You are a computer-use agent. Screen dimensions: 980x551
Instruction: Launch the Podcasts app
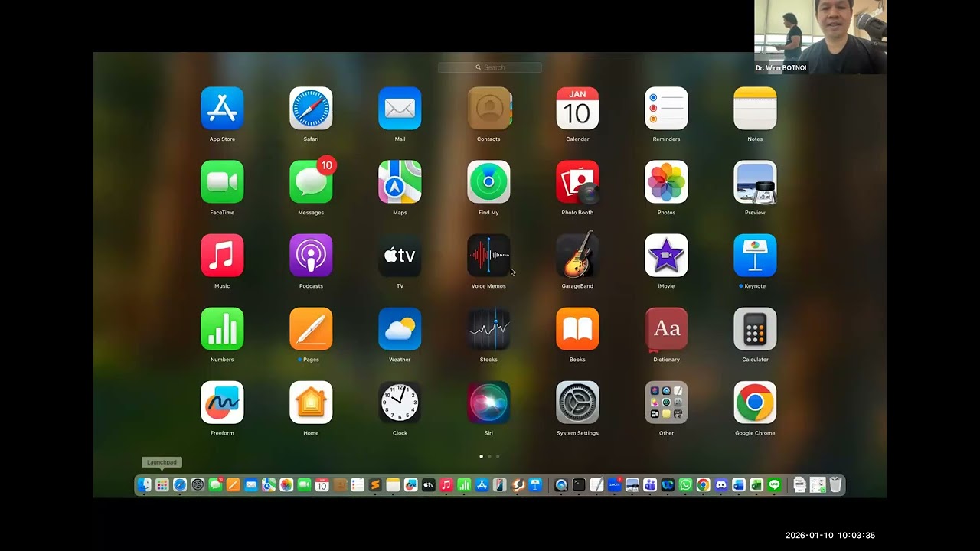coord(311,255)
